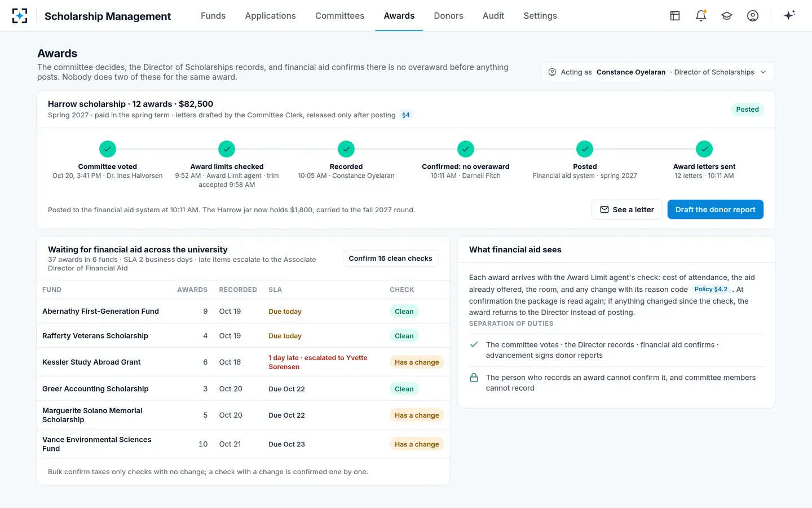
Task: Click the Posted step checkmark icon
Action: point(585,149)
